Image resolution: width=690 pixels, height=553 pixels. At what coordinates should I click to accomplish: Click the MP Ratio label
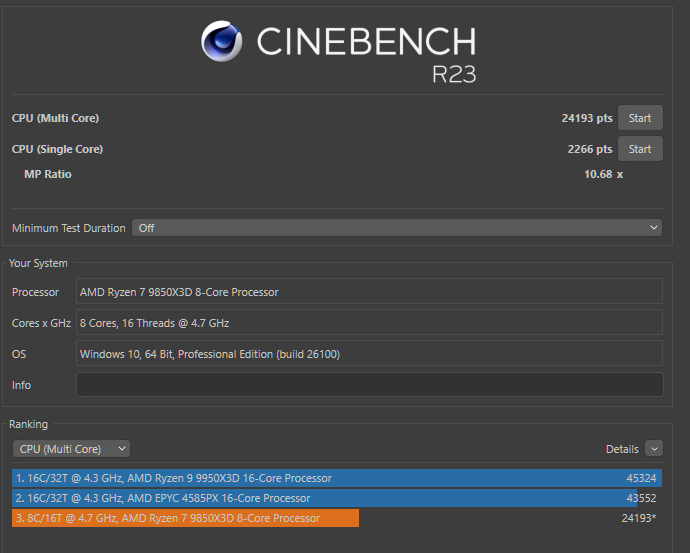tap(48, 174)
